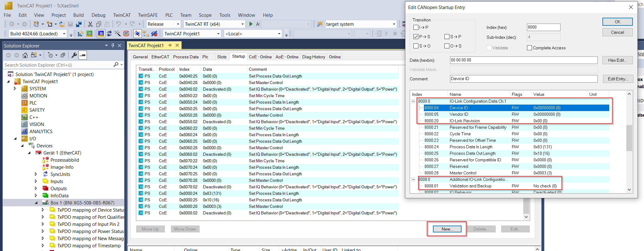
Task: Click the blue Restart TwinCAT Config Mode icon
Action: (x=101, y=34)
